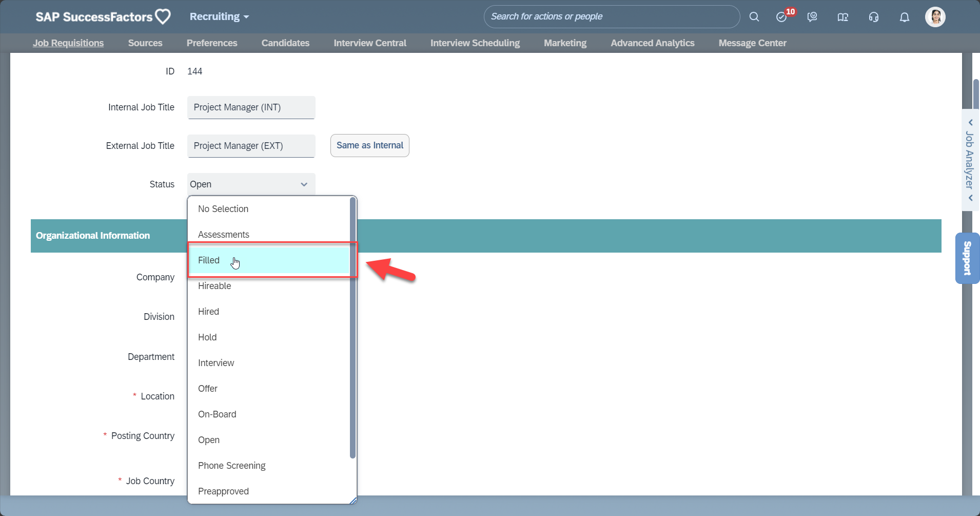The width and height of the screenshot is (980, 516).
Task: Select Interview in status list
Action: point(269,363)
